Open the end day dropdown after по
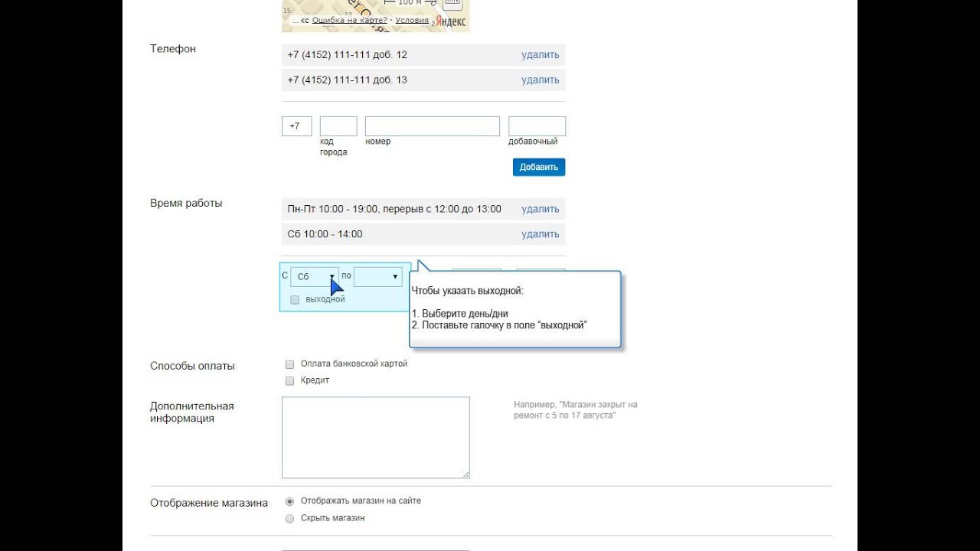Image resolution: width=980 pixels, height=551 pixels. pos(378,277)
